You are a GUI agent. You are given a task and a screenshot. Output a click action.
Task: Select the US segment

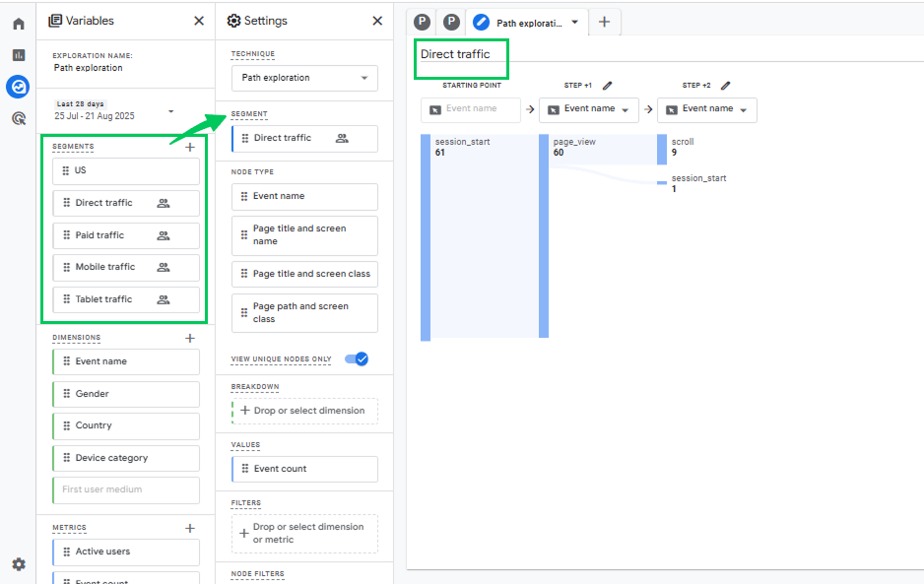coord(126,171)
